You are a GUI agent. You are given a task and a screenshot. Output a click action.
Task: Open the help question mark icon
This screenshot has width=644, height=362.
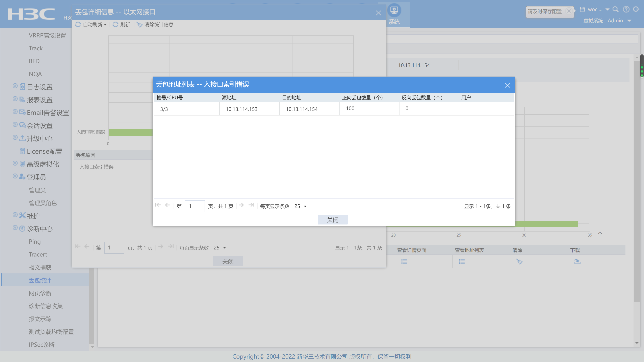[x=626, y=9]
